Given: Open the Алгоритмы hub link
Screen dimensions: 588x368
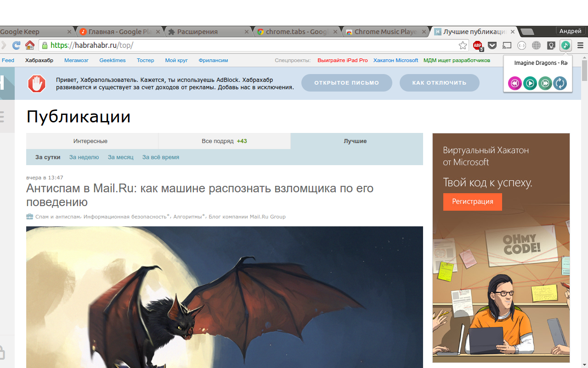Looking at the screenshot, I should click(187, 217).
